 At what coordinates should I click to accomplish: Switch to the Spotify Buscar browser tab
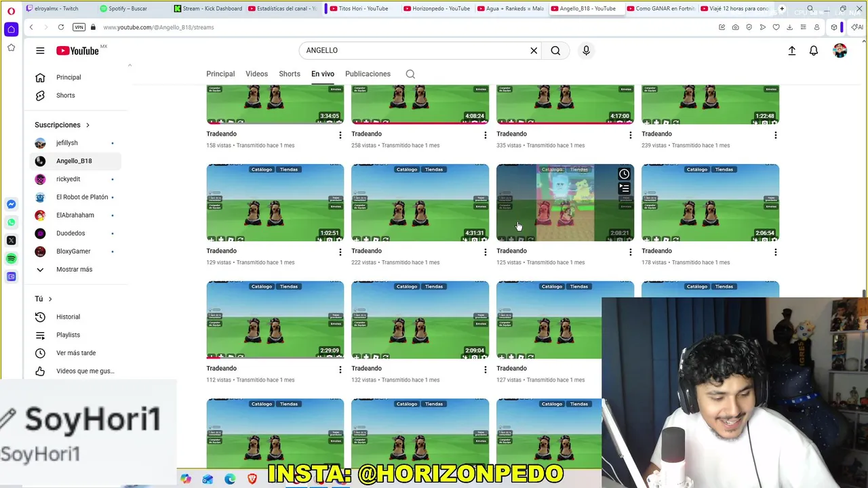(x=129, y=9)
